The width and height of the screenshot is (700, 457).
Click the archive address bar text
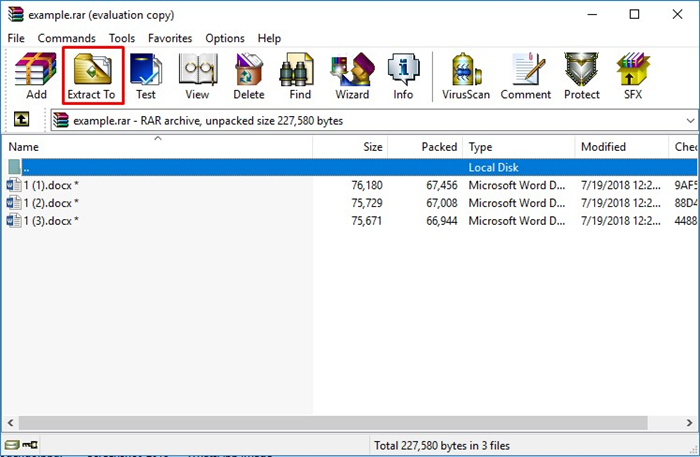[x=208, y=121]
